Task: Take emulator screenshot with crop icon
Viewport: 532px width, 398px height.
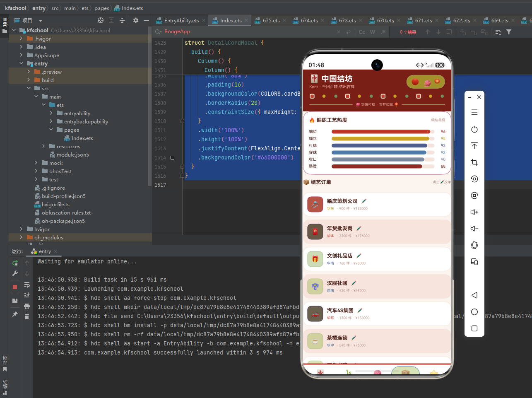Action: tap(474, 162)
